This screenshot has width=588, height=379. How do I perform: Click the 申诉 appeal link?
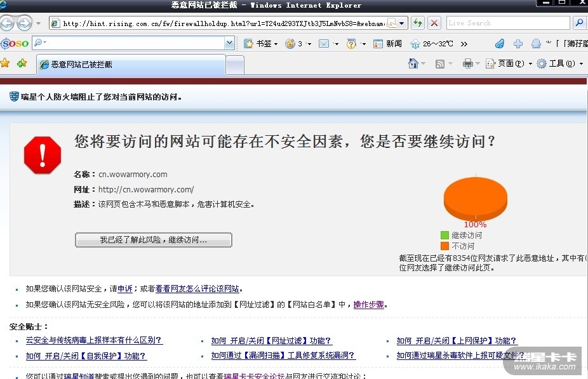click(x=125, y=289)
